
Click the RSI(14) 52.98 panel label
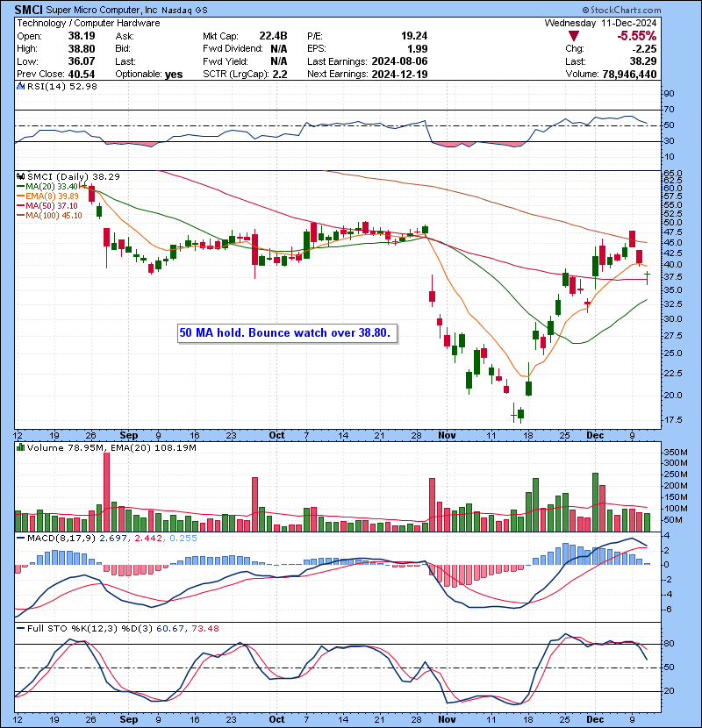pyautogui.click(x=61, y=86)
